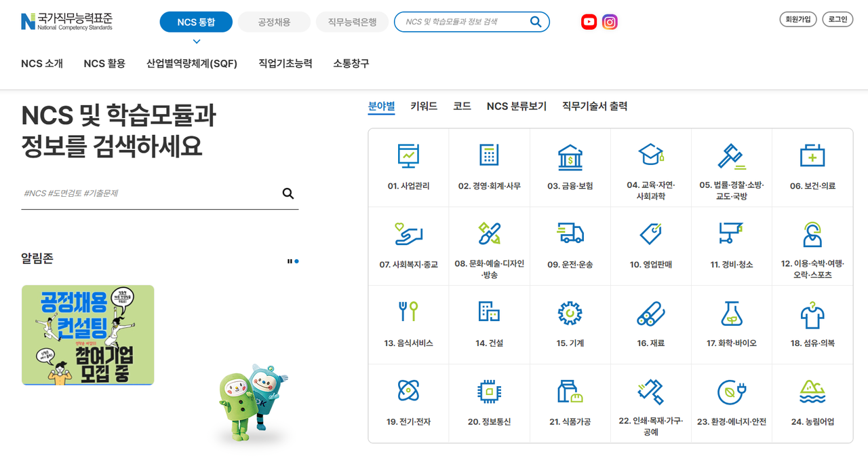868x471 pixels.
Task: Switch to the 코드 tab
Action: (462, 107)
